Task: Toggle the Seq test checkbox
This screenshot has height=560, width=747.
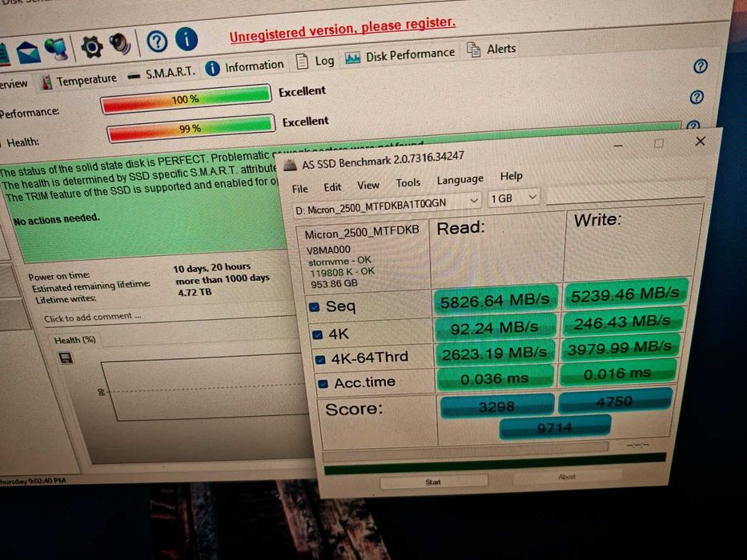Action: (x=314, y=306)
